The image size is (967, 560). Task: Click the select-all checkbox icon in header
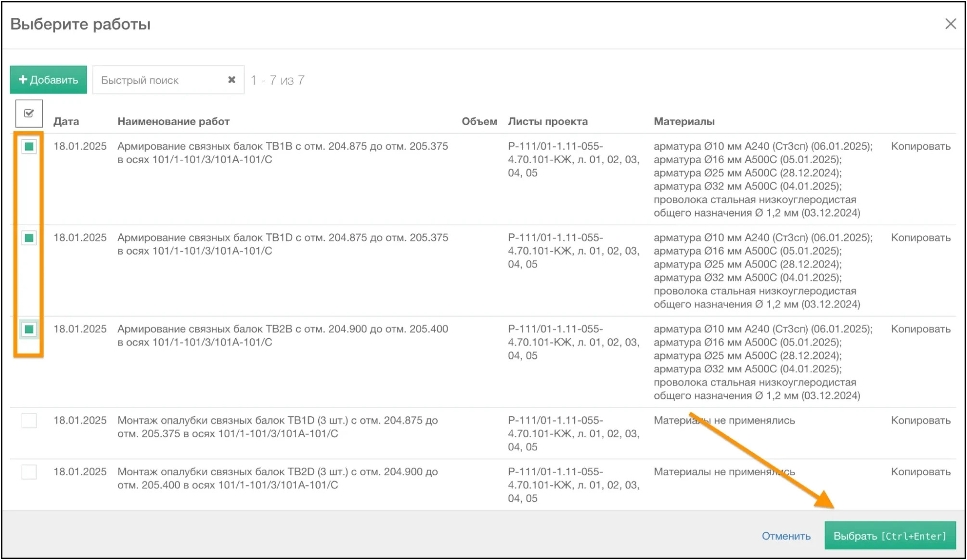click(29, 114)
